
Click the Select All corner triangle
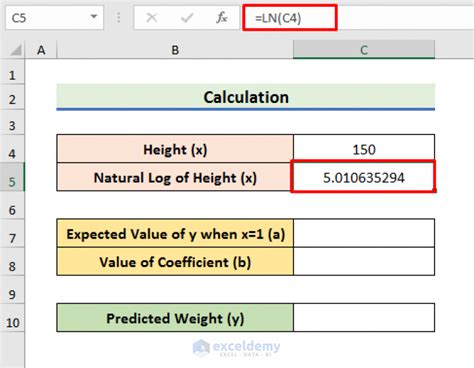coord(16,50)
